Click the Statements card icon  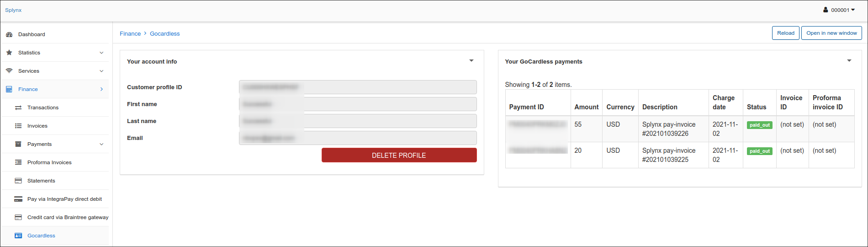(x=18, y=181)
